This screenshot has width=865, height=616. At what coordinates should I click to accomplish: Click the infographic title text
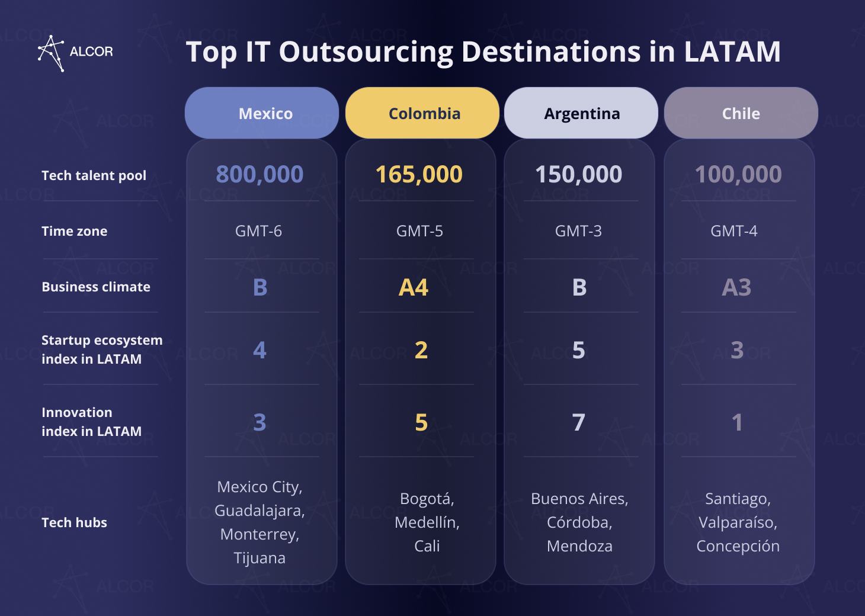(484, 52)
